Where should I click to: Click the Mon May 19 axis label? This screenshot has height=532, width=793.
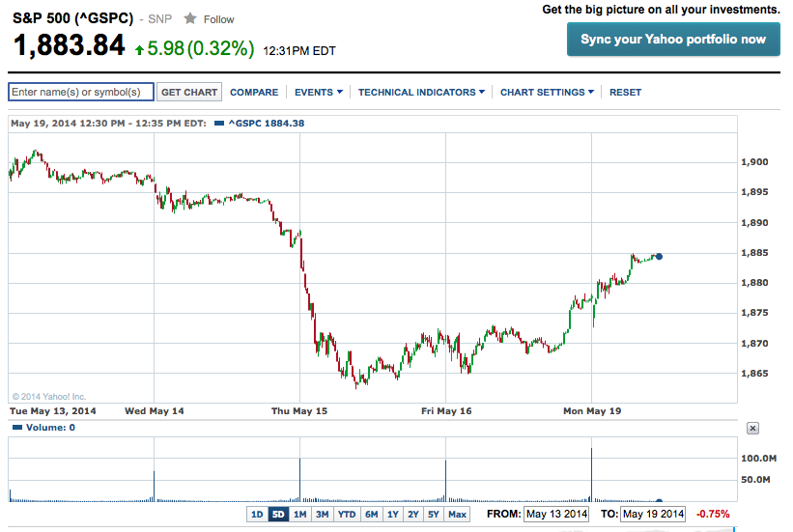pyautogui.click(x=592, y=410)
